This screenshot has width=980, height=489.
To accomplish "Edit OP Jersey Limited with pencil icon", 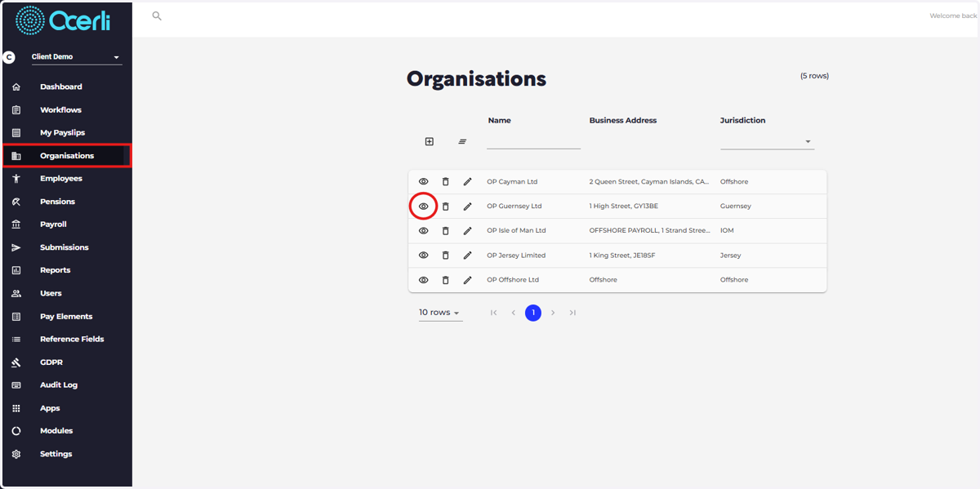I will (468, 256).
